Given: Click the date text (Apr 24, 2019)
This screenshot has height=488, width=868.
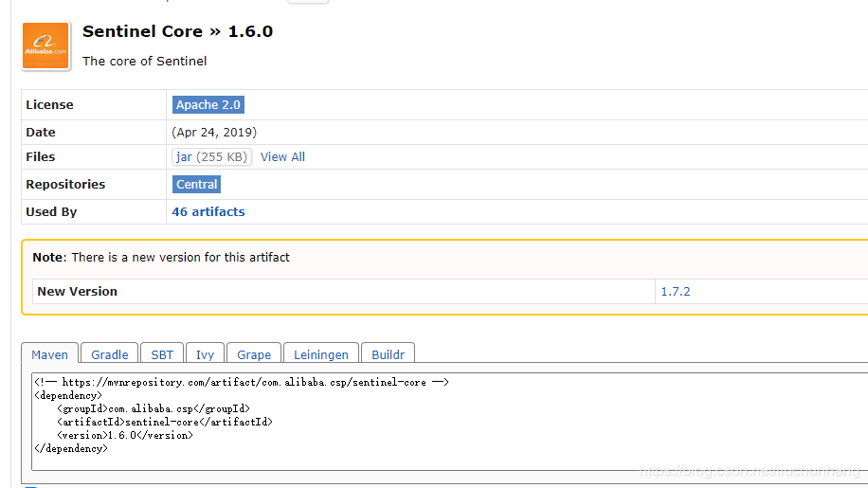Looking at the screenshot, I should (x=214, y=133).
